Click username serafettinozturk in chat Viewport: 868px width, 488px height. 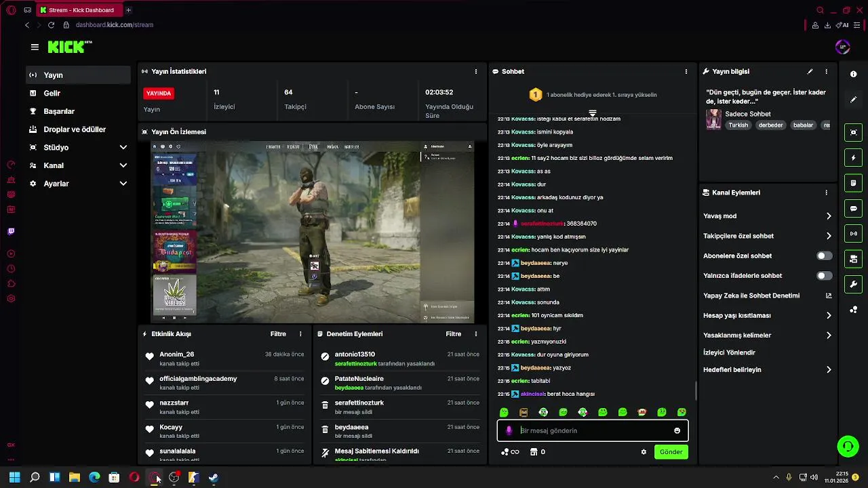click(542, 224)
